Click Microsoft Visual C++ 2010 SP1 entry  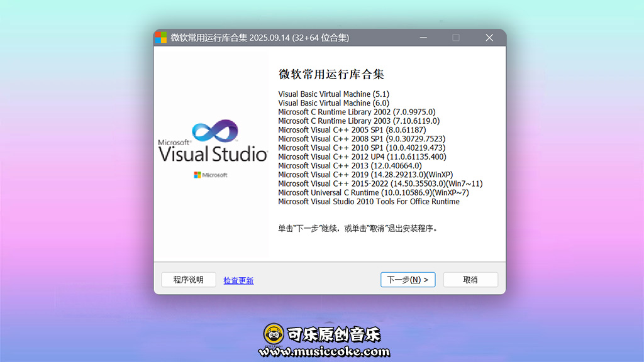pyautogui.click(x=362, y=148)
